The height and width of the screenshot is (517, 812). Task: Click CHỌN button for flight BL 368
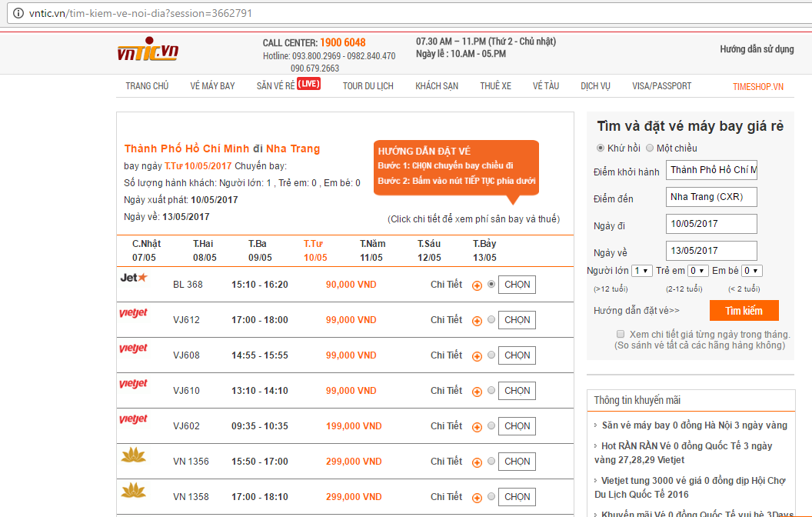coord(517,285)
